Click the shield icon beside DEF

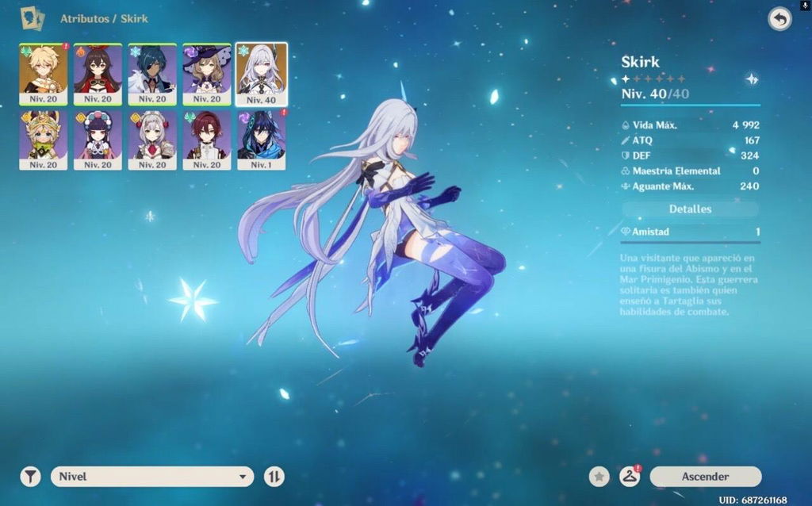(626, 155)
